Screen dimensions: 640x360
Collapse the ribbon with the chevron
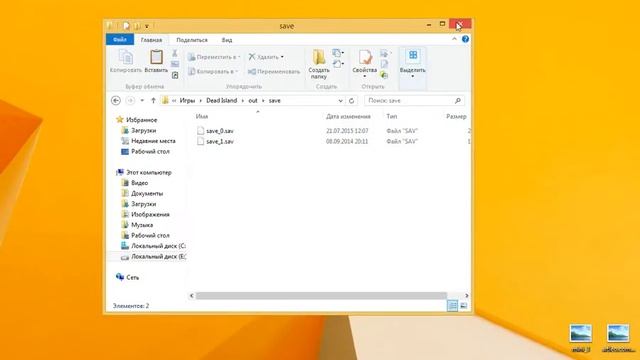[x=454, y=39]
